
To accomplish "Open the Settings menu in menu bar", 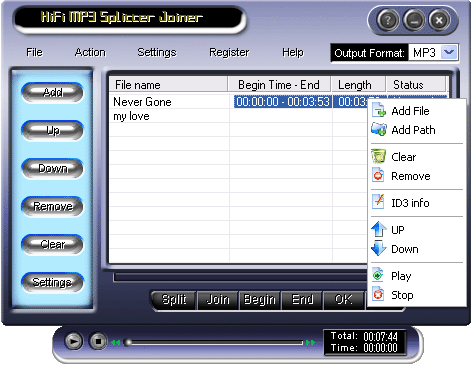I will (157, 52).
